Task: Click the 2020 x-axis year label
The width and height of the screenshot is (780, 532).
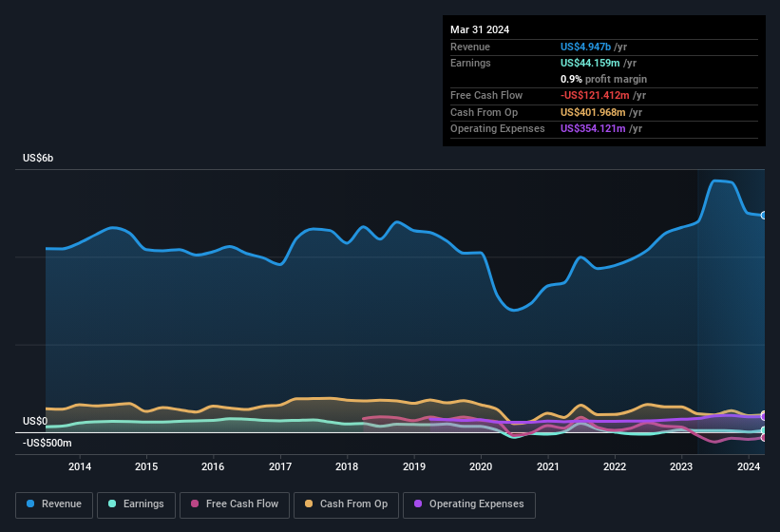Action: (x=481, y=466)
